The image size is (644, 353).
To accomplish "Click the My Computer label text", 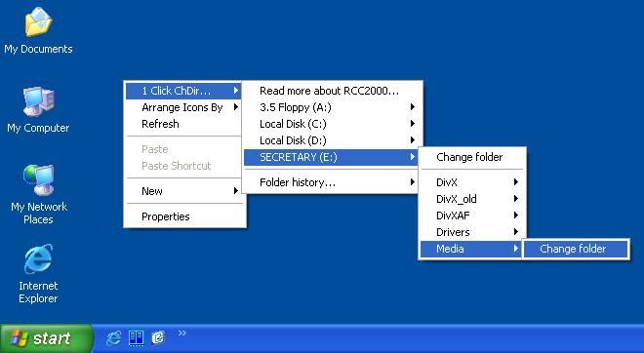I will click(38, 128).
